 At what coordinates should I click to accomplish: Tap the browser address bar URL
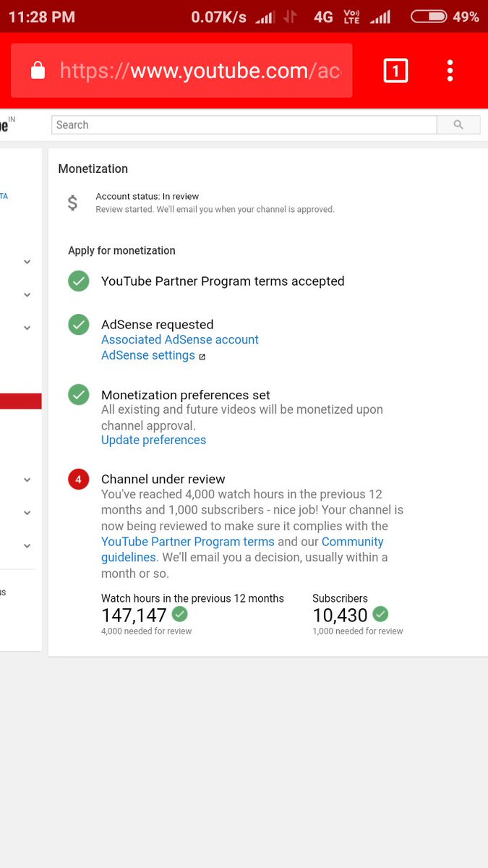(200, 71)
